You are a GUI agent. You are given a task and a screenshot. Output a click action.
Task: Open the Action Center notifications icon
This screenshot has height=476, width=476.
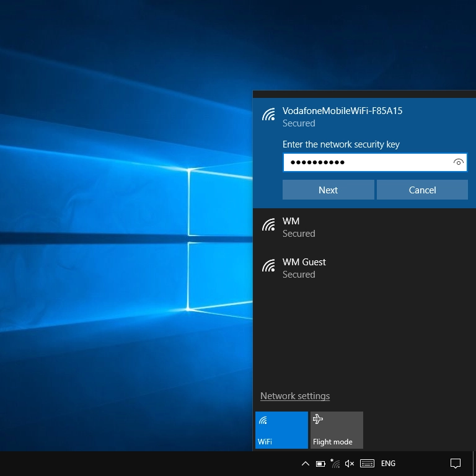click(456, 464)
